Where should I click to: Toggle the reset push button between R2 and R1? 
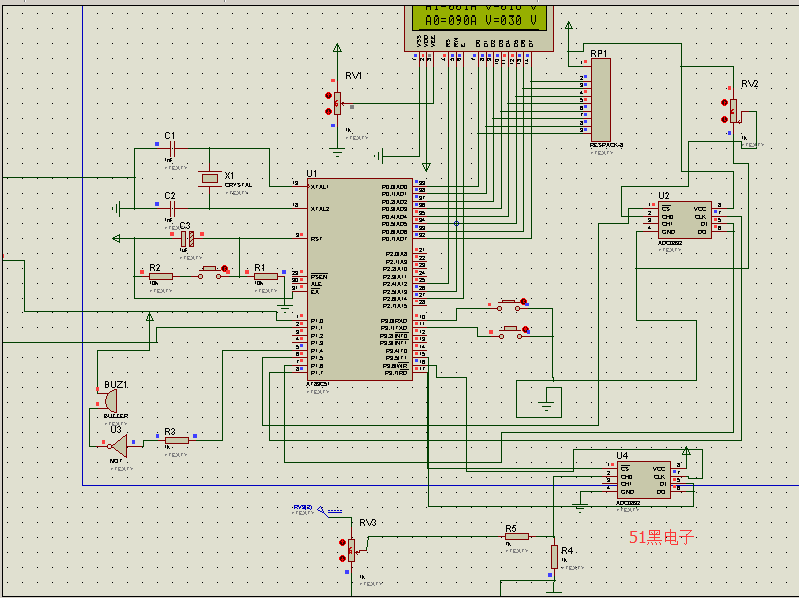212,272
